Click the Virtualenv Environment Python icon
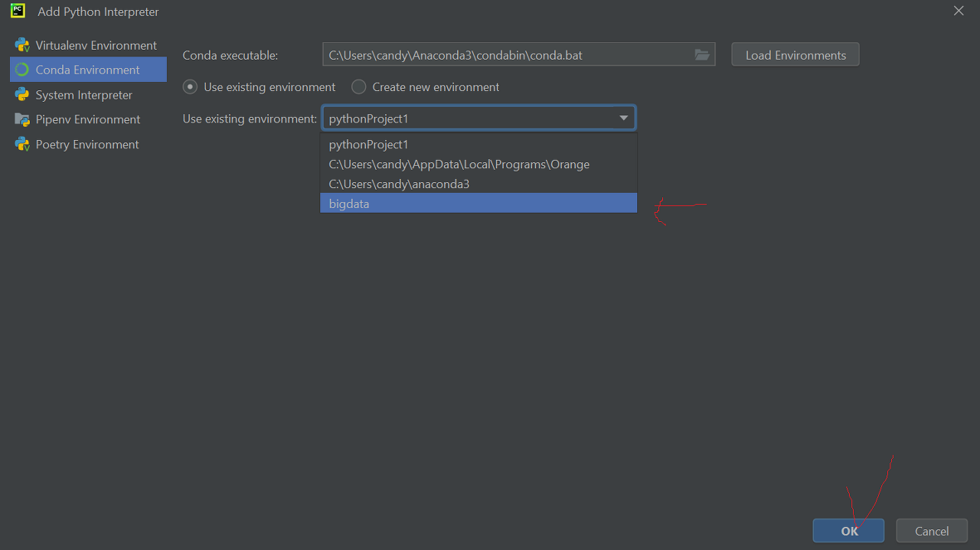This screenshot has width=980, height=550. pyautogui.click(x=21, y=45)
